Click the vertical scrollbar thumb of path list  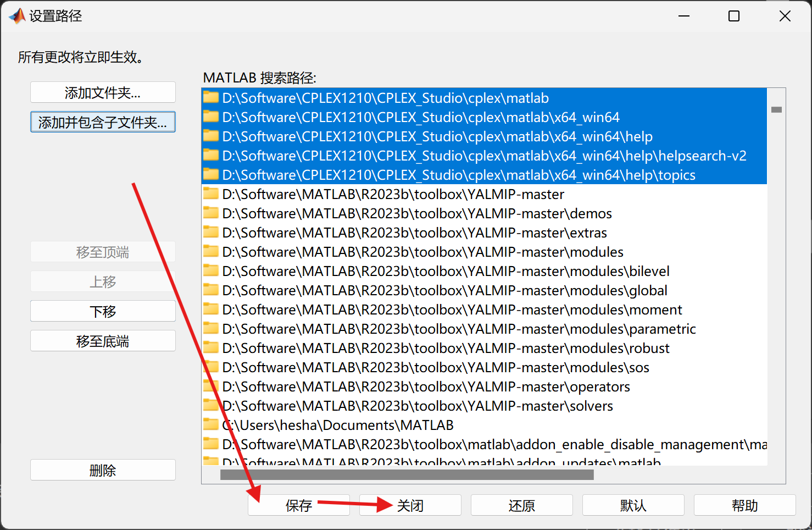coord(776,109)
